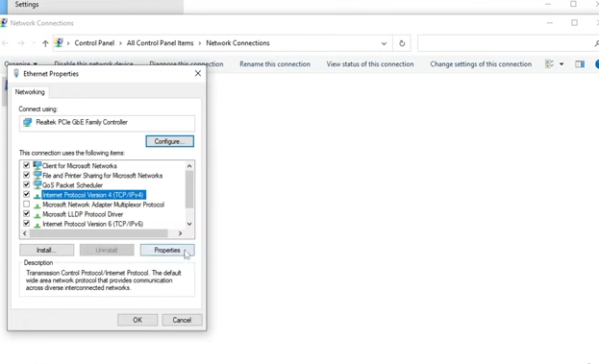Toggle the preview pane icon
The width and height of the screenshot is (599, 364).
[580, 64]
